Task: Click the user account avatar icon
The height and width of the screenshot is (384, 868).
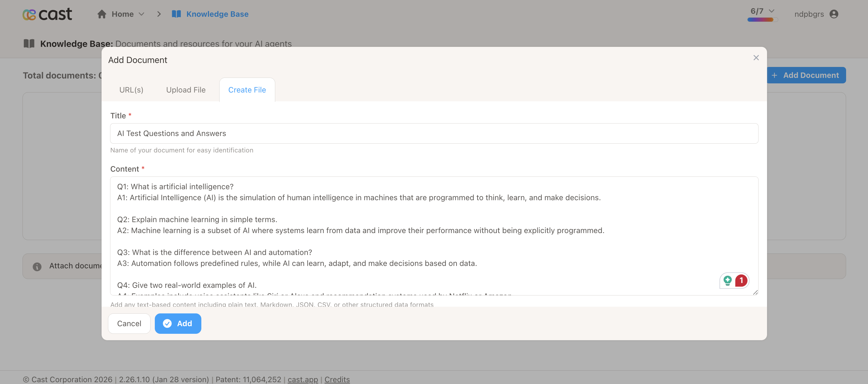Action: click(834, 14)
